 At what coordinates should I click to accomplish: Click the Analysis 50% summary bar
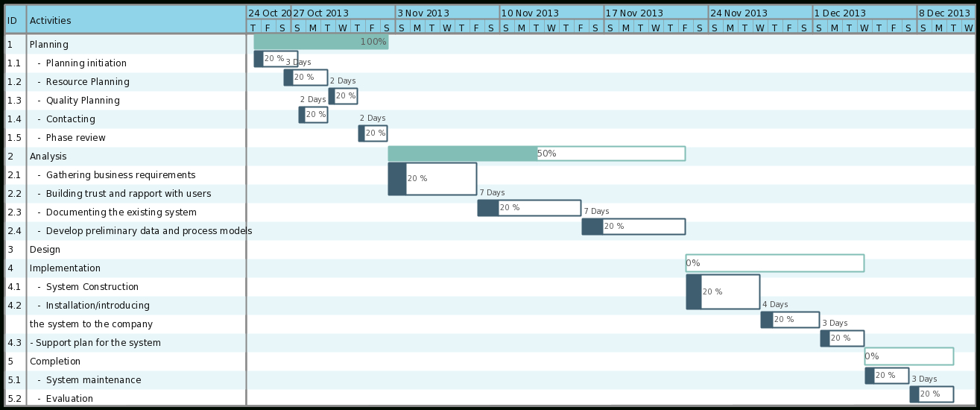tap(537, 154)
